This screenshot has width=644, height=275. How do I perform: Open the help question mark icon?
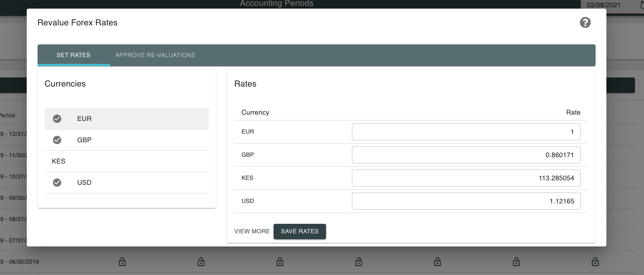585,22
